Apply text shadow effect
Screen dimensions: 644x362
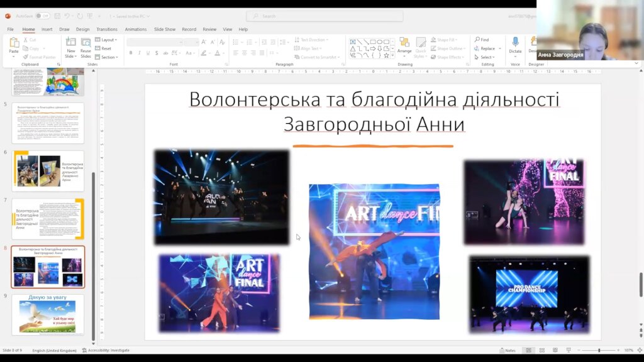tap(157, 53)
